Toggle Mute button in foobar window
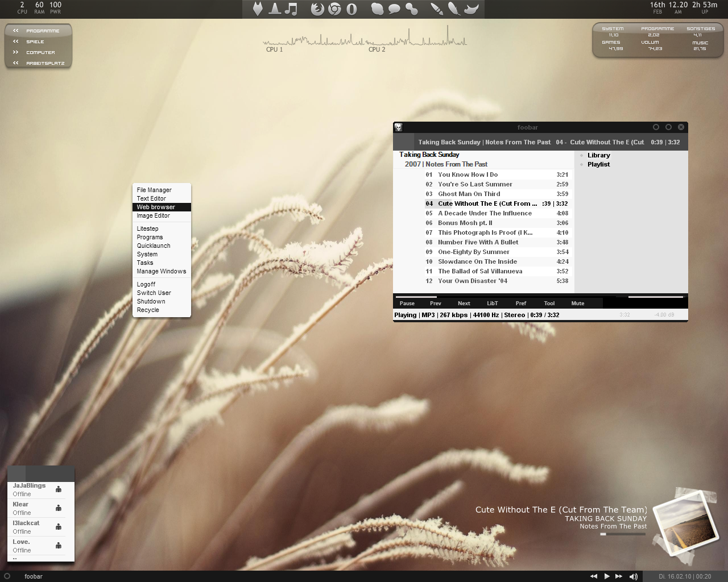Image resolution: width=728 pixels, height=582 pixels. pos(578,303)
